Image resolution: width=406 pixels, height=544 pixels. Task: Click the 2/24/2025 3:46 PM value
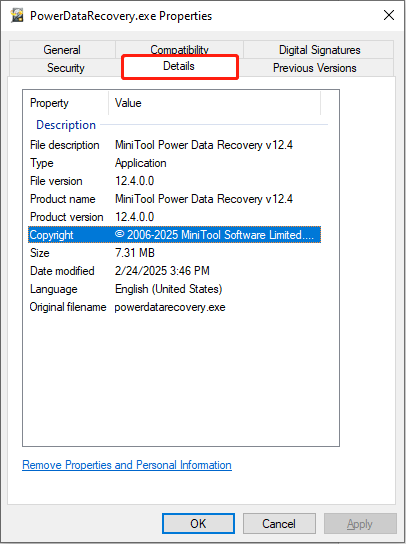coord(162,271)
